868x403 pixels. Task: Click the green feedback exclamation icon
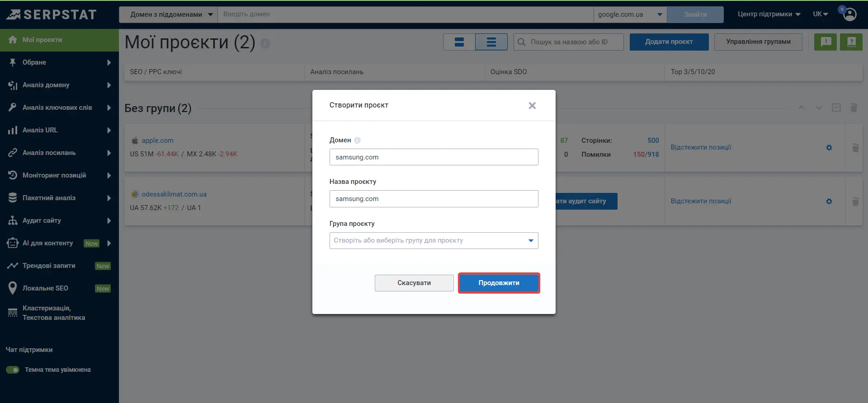point(826,42)
